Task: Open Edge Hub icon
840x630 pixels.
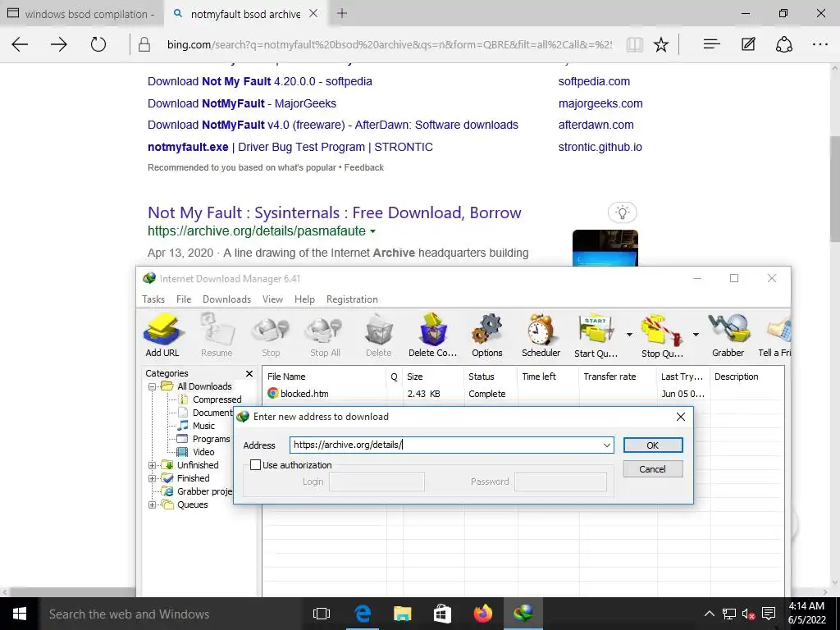Action: click(711, 44)
